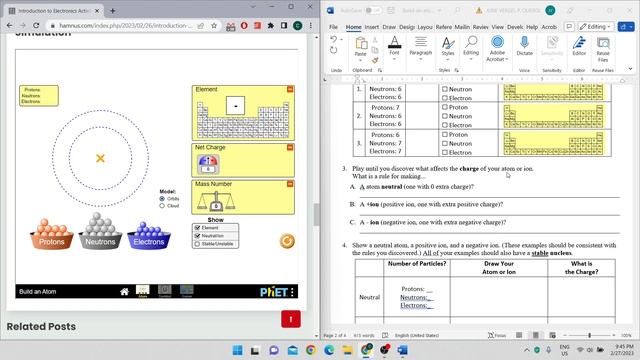Viewport: 640px width, 360px height.
Task: Open Chrome extensions puzzle icon
Action: (x=270, y=26)
